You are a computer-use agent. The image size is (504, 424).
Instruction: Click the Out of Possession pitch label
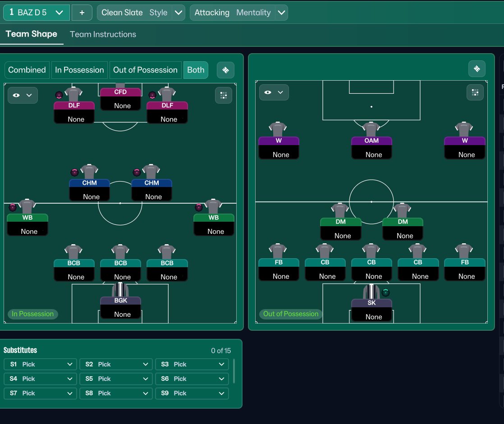tap(291, 314)
